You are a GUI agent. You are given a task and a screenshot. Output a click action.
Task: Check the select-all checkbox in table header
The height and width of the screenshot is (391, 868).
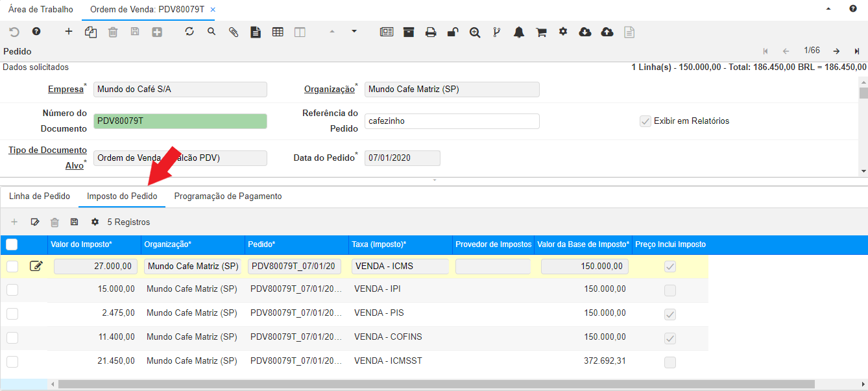click(x=12, y=244)
